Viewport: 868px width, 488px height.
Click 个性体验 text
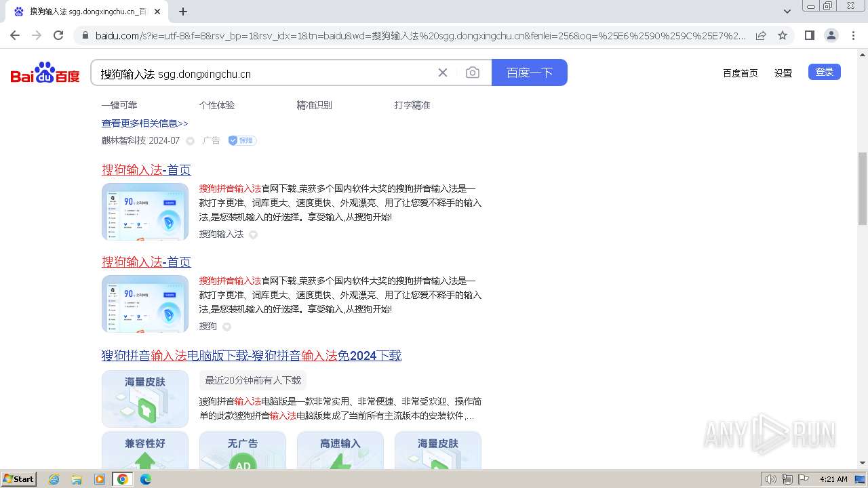217,105
